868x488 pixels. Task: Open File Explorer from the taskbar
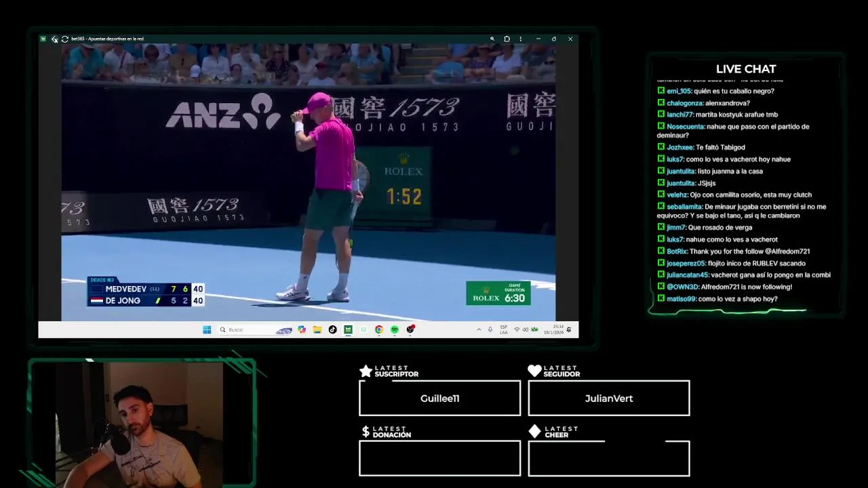coord(317,330)
